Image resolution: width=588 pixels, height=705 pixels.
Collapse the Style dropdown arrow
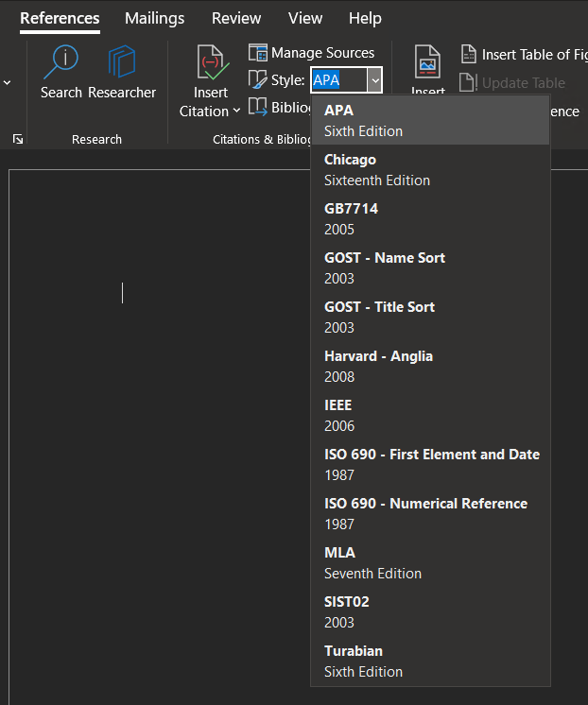(x=374, y=80)
